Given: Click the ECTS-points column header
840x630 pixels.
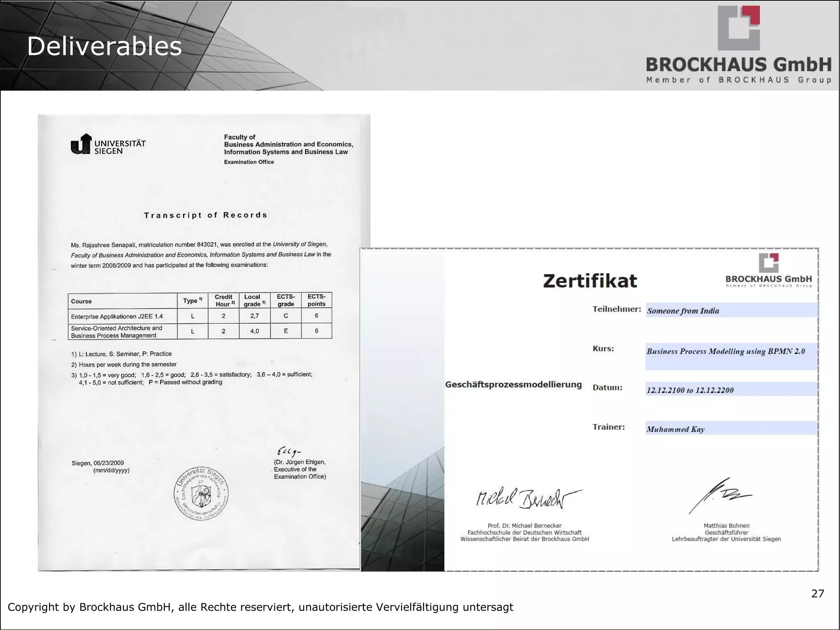Looking at the screenshot, I should click(x=316, y=300).
